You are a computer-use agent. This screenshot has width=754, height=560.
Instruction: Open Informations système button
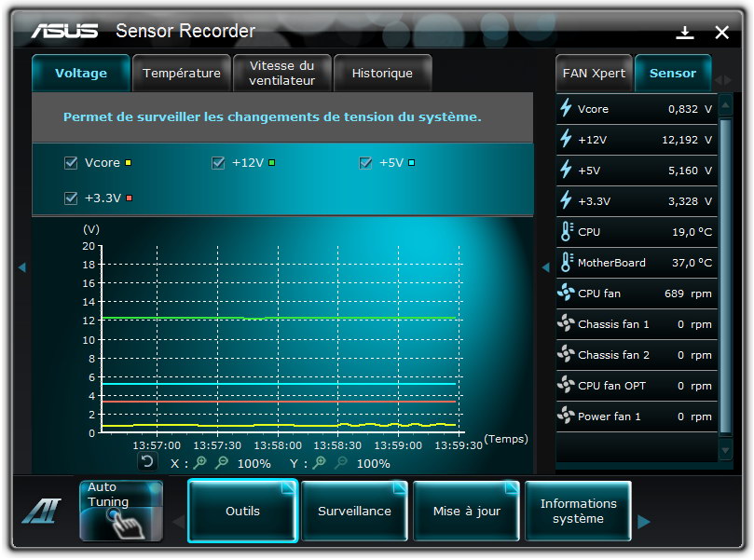[578, 511]
